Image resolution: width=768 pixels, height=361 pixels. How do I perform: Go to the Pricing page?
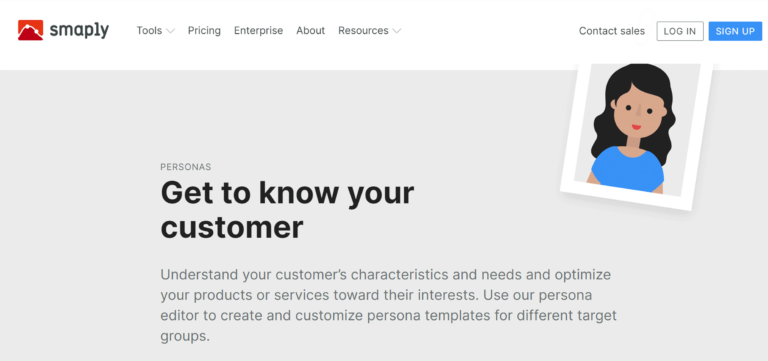click(x=204, y=31)
